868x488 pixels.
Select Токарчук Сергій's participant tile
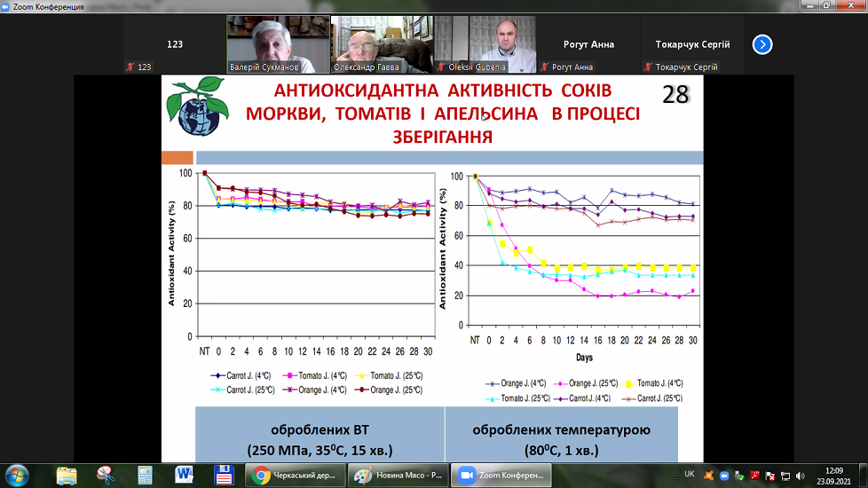pos(692,44)
